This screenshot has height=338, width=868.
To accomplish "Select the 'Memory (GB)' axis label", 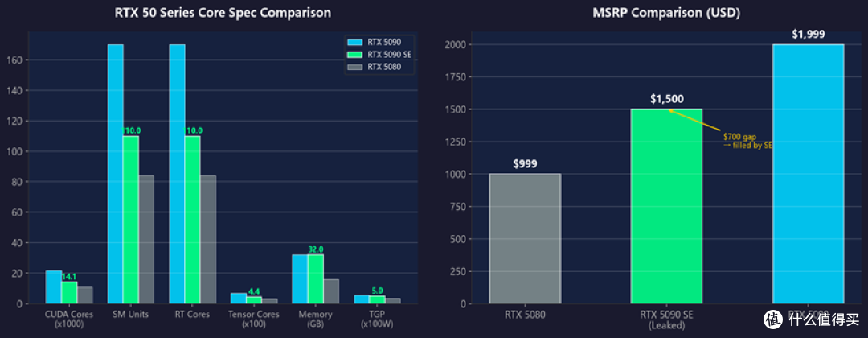I will [x=316, y=319].
